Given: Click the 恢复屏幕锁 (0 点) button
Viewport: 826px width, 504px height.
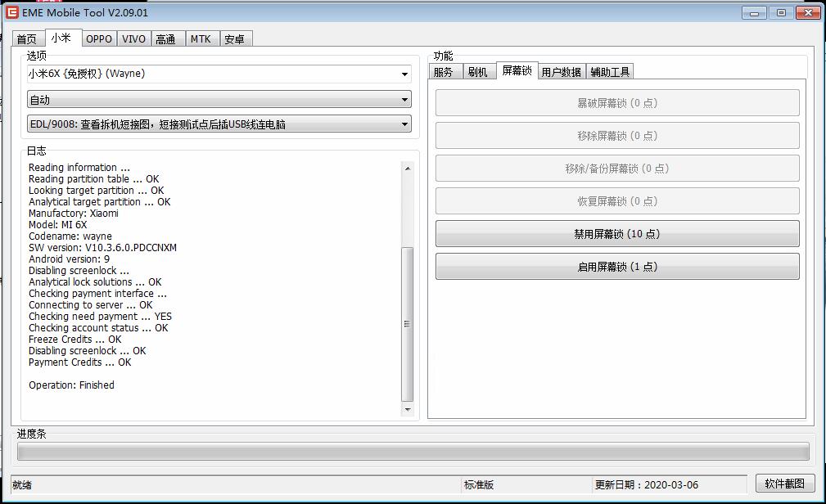Looking at the screenshot, I should click(x=617, y=200).
